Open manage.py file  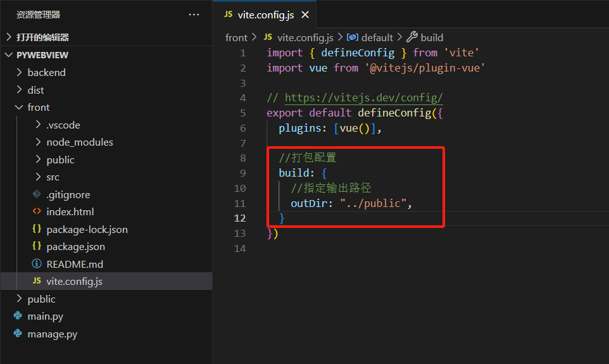53,334
